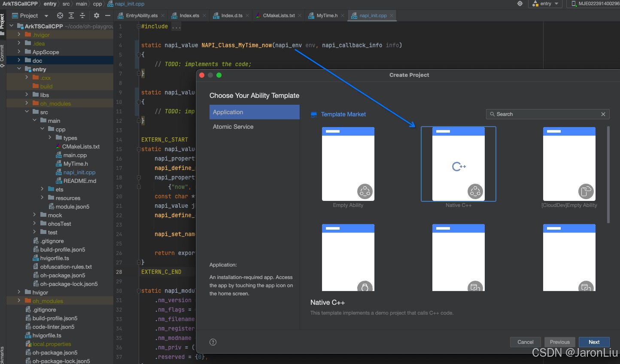This screenshot has height=364, width=620.
Task: Click the Expand All icon in Project toolbar
Action: (x=71, y=15)
